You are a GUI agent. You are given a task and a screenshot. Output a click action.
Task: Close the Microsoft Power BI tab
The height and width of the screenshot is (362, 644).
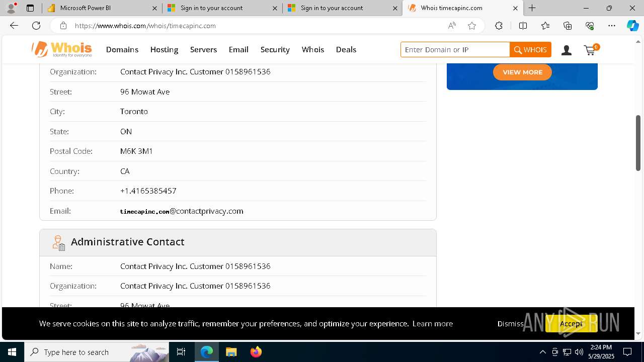point(155,8)
